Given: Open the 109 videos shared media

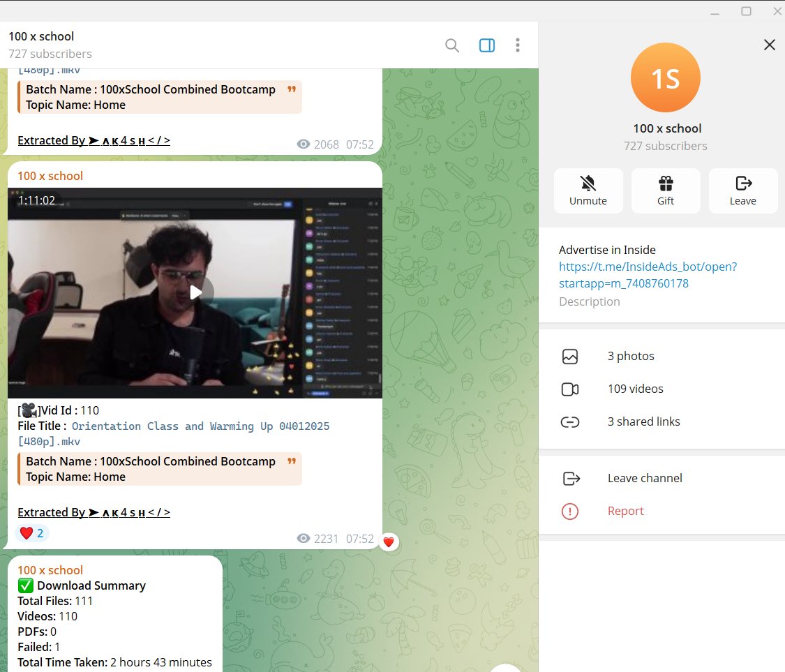Looking at the screenshot, I should [662, 389].
